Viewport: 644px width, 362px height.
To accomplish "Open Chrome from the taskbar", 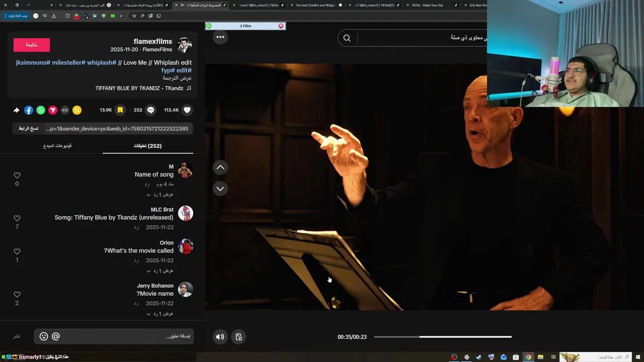I will pos(528,357).
